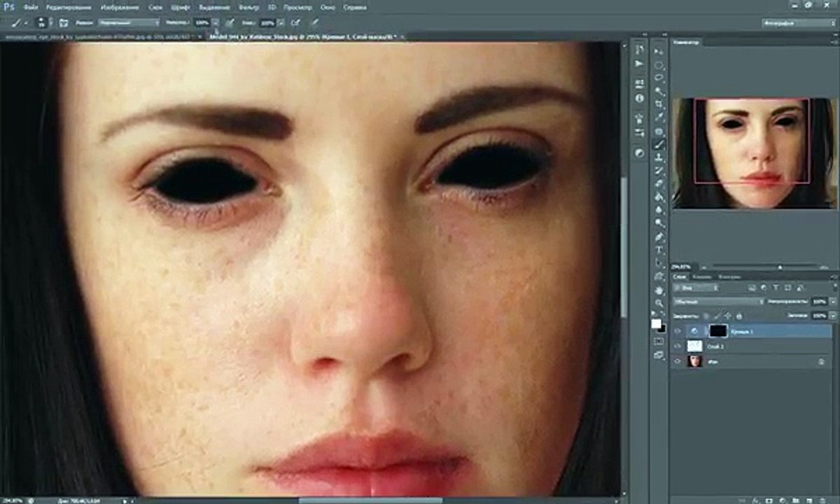The width and height of the screenshot is (840, 504).
Task: Open the workspace switcher dropdown
Action: (x=799, y=23)
